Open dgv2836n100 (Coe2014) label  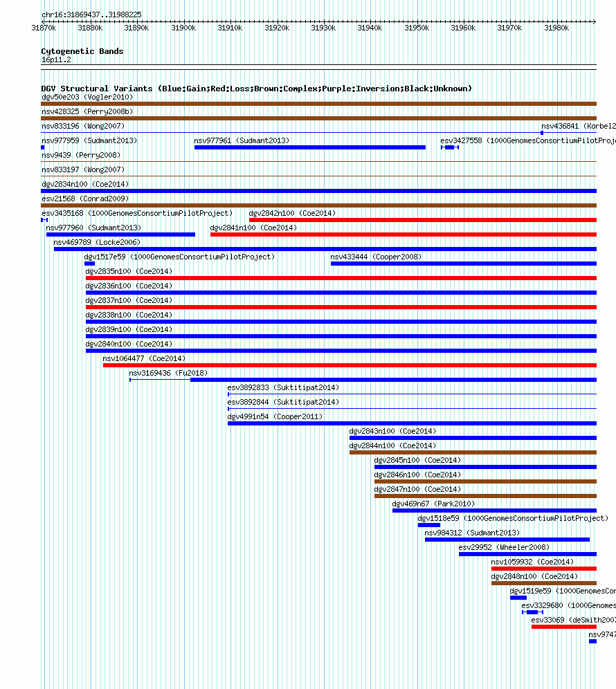pos(129,286)
